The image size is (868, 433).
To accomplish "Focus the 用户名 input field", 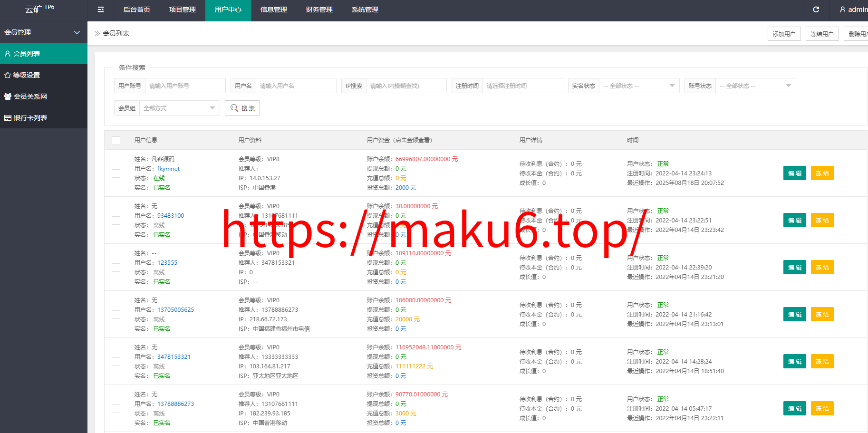I will click(x=296, y=86).
